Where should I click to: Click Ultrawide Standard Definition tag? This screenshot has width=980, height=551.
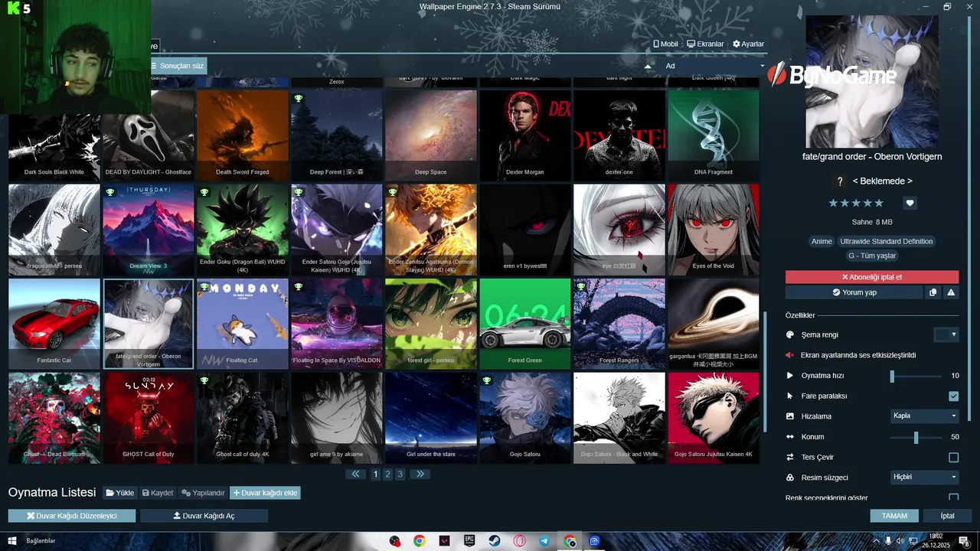(x=887, y=241)
